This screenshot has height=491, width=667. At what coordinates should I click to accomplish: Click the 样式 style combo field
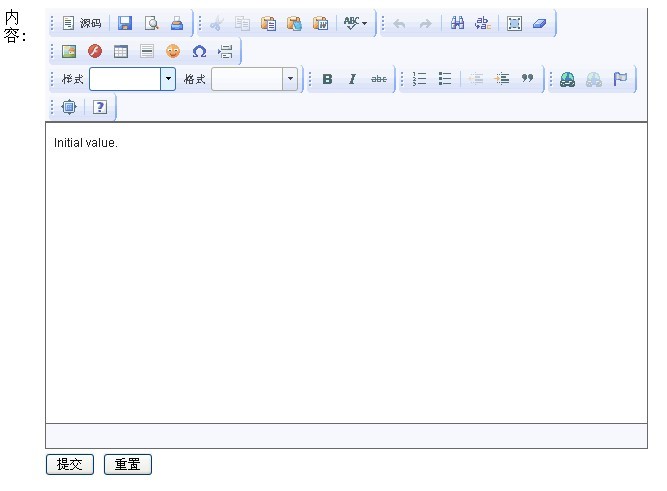point(132,79)
